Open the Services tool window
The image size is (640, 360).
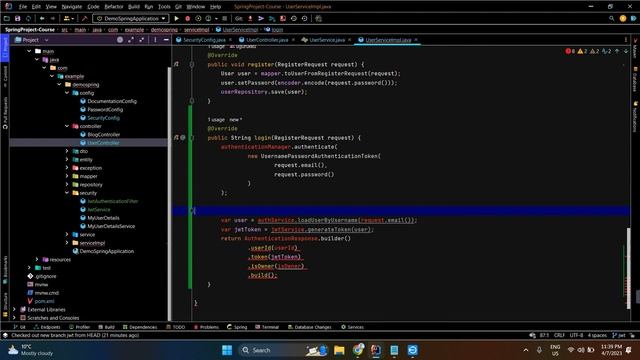tap(352, 327)
